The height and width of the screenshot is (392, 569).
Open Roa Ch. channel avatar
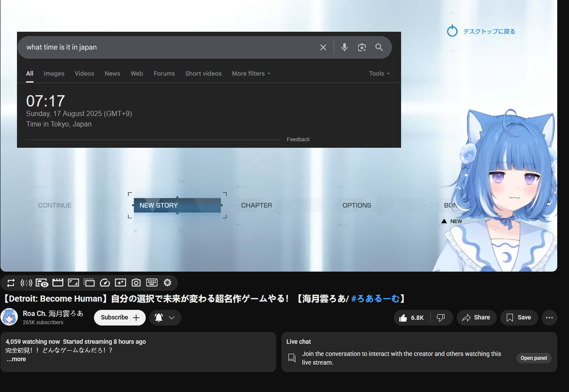[9, 317]
